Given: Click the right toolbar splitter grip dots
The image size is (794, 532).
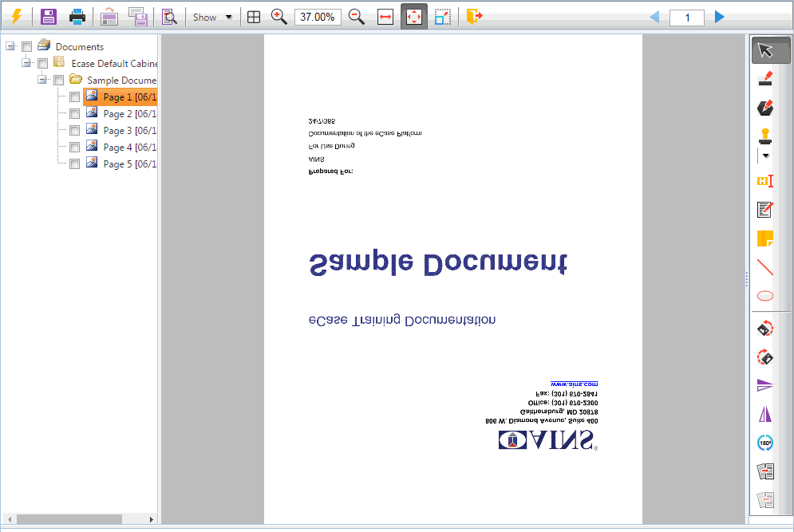Looking at the screenshot, I should [746, 279].
